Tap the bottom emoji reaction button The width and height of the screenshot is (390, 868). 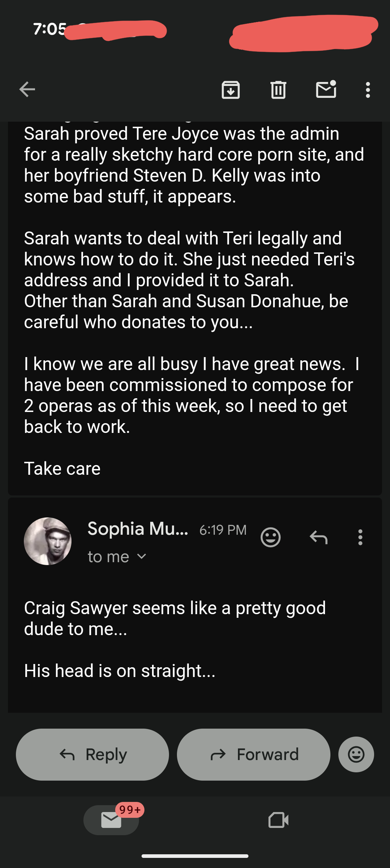[x=356, y=754]
